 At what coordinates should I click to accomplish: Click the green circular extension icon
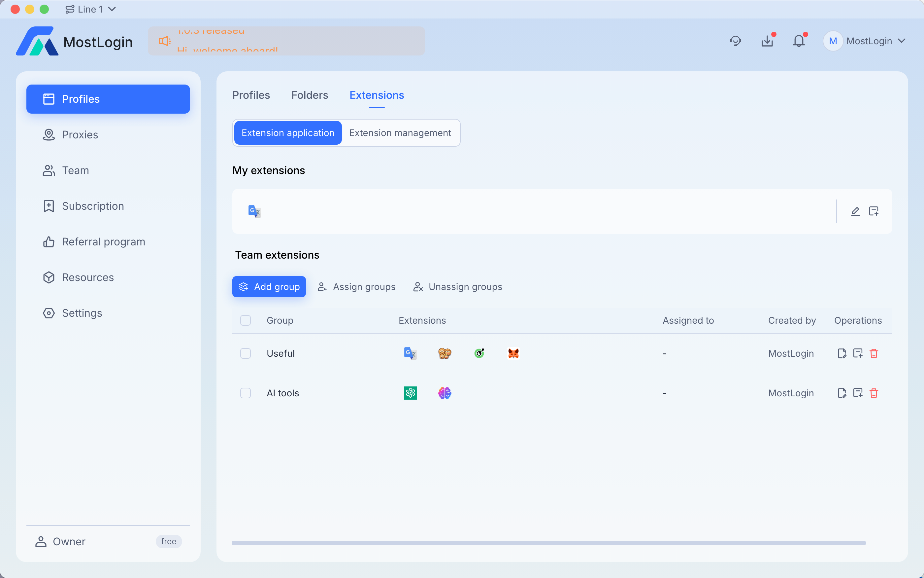[x=479, y=353]
